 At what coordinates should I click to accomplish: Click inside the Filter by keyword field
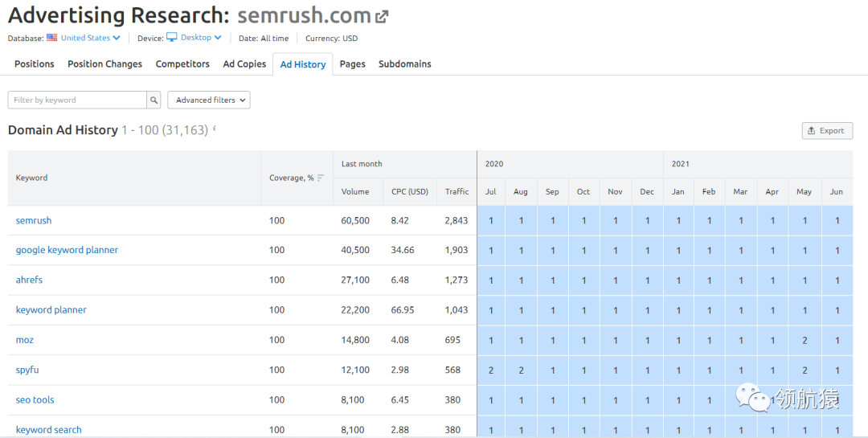point(77,100)
